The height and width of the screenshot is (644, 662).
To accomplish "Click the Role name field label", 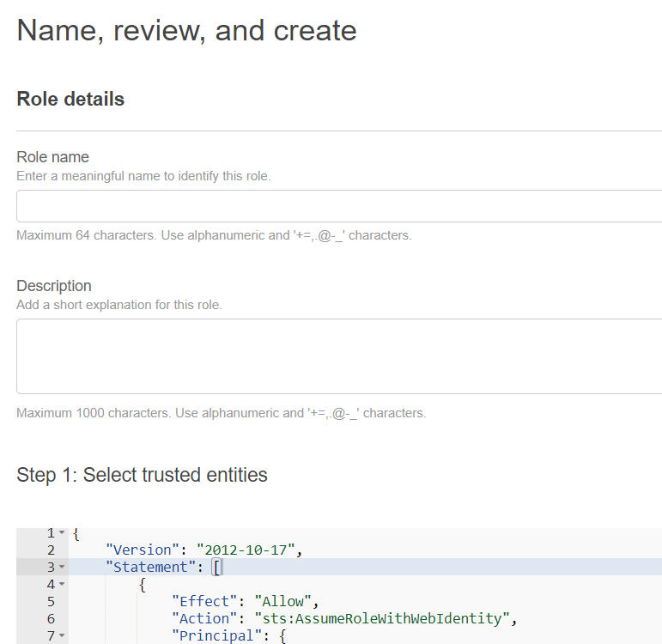I will pos(52,157).
